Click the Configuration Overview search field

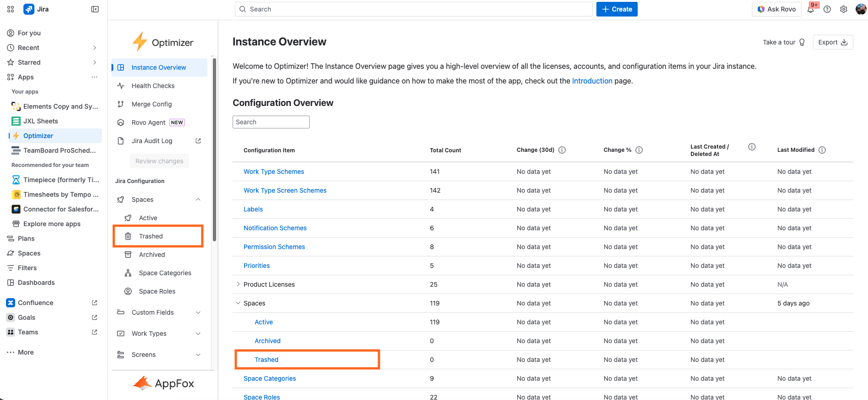click(x=271, y=122)
